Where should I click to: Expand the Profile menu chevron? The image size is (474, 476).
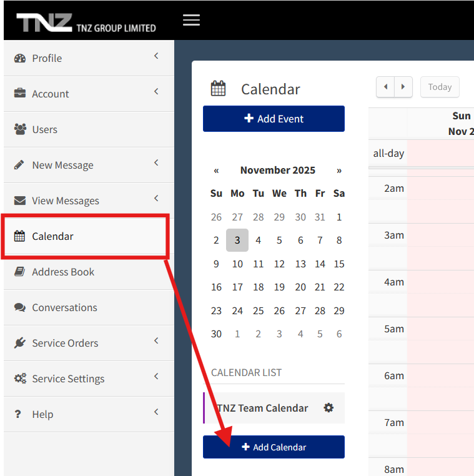click(x=156, y=56)
